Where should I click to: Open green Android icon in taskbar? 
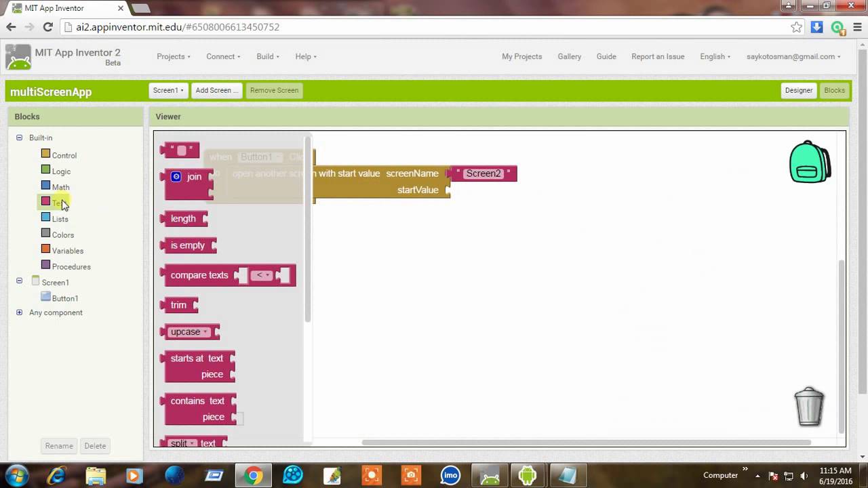click(x=527, y=476)
